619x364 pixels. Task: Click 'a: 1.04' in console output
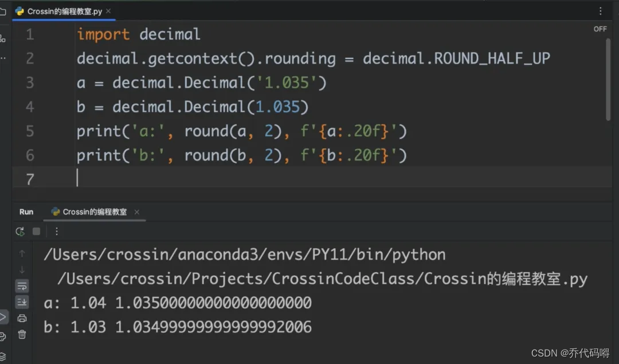tap(75, 303)
